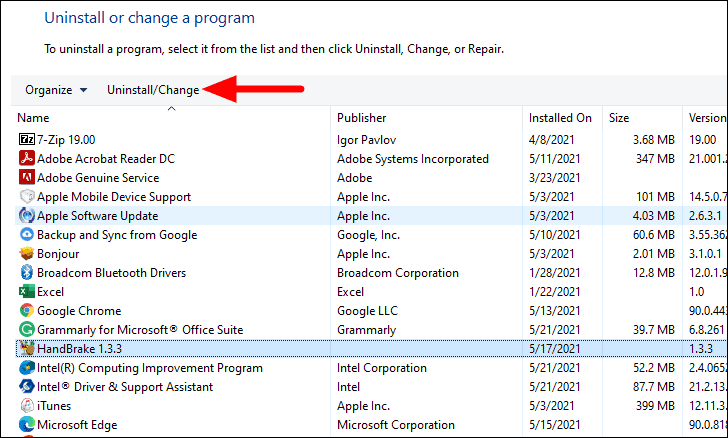Click the Microsoft Corporation publisher cell

(x=396, y=425)
